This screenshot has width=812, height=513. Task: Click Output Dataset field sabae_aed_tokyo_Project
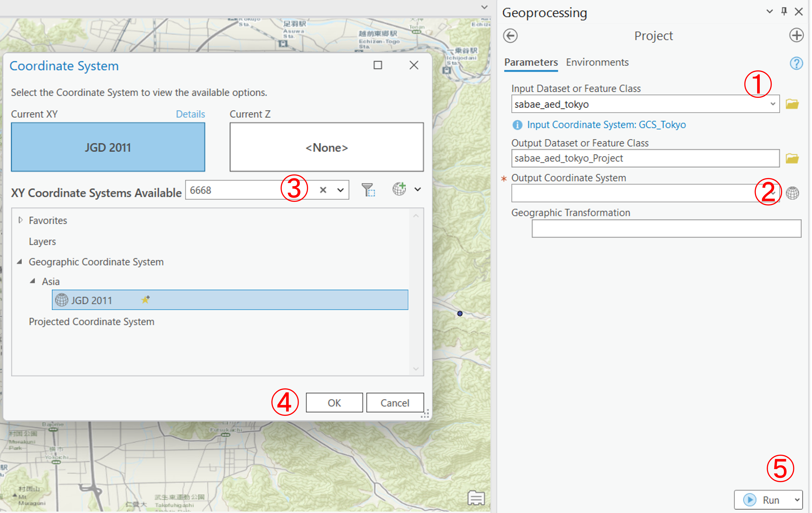click(645, 158)
